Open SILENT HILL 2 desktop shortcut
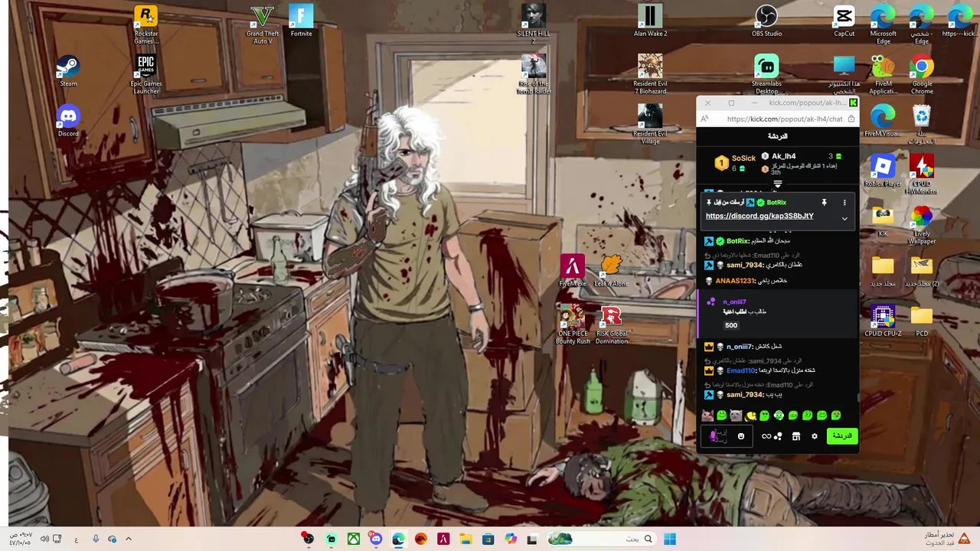The height and width of the screenshot is (551, 980). (x=534, y=25)
